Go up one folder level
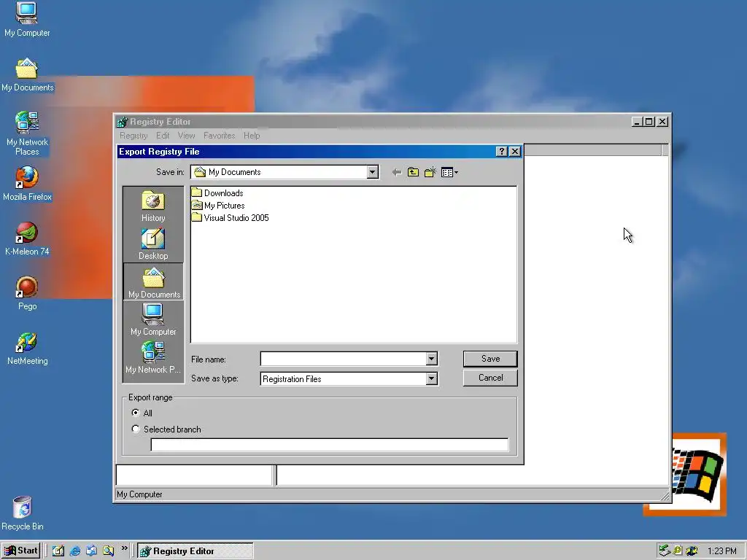 click(x=413, y=172)
